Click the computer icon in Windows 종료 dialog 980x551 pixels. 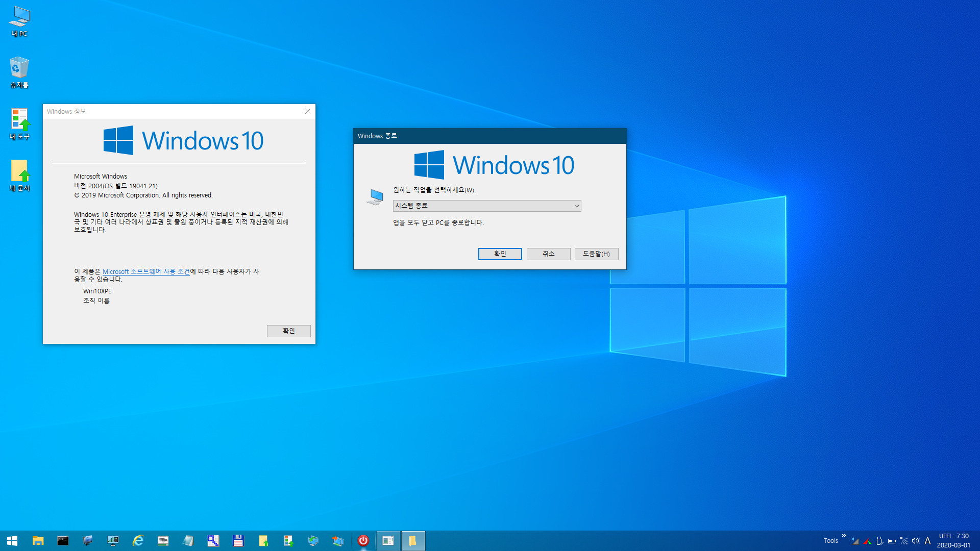click(x=375, y=197)
